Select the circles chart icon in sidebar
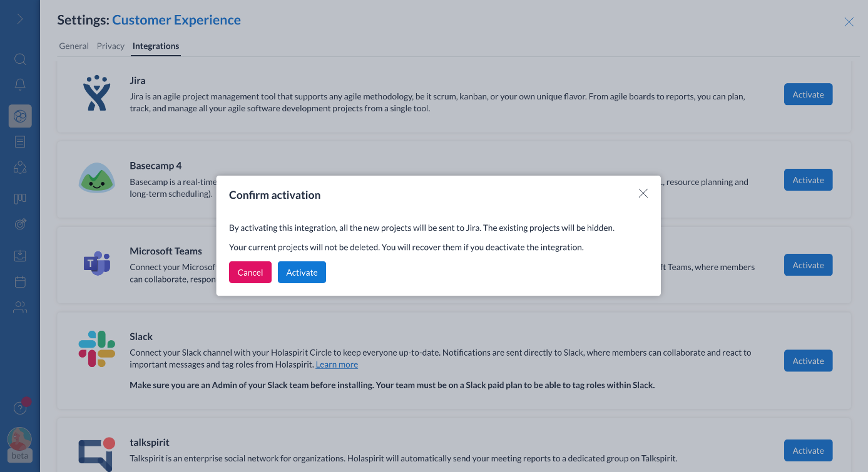 [x=20, y=116]
